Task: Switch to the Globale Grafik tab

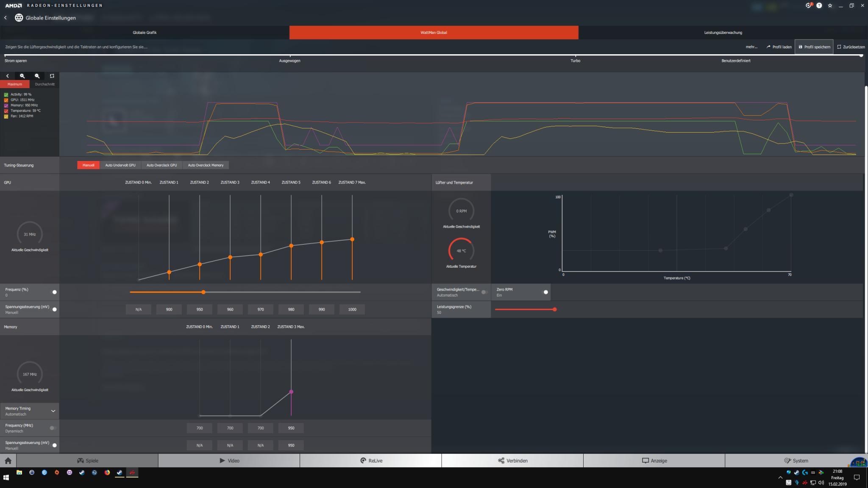Action: point(145,32)
